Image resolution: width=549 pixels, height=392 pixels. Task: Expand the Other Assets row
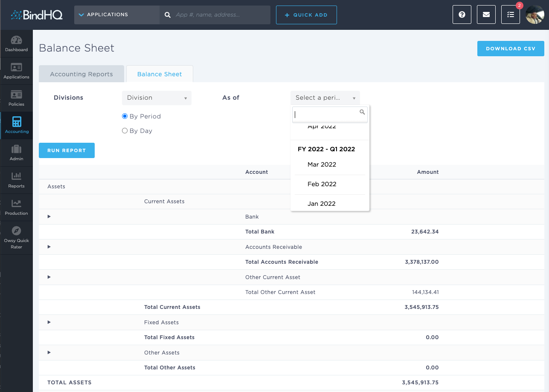49,352
